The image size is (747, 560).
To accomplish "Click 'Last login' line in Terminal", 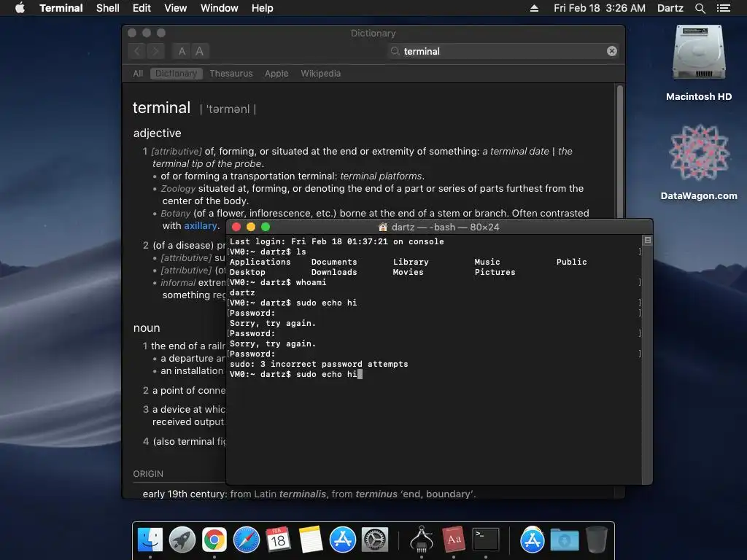I will coord(337,241).
